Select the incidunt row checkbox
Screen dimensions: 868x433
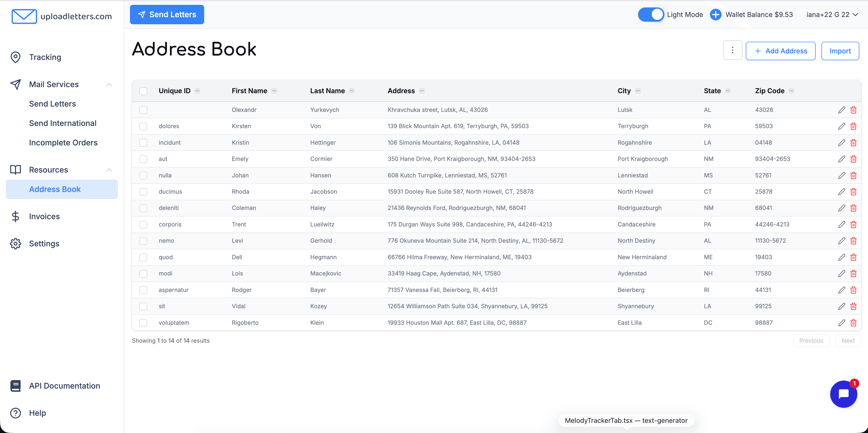click(x=143, y=143)
